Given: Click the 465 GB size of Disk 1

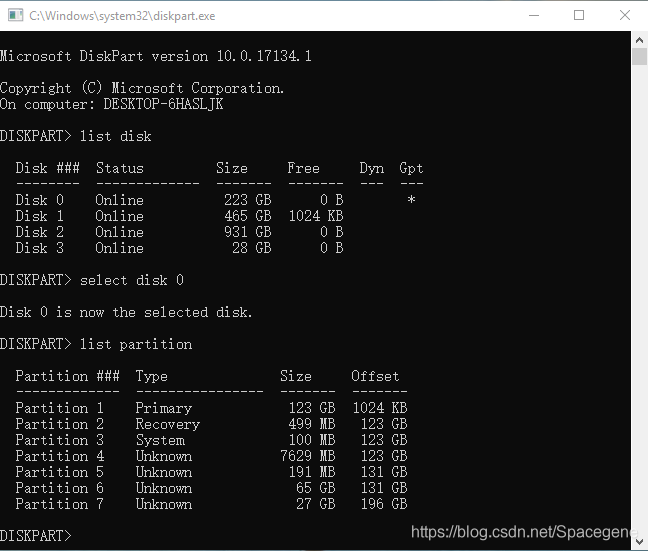Looking at the screenshot, I should pyautogui.click(x=248, y=216).
